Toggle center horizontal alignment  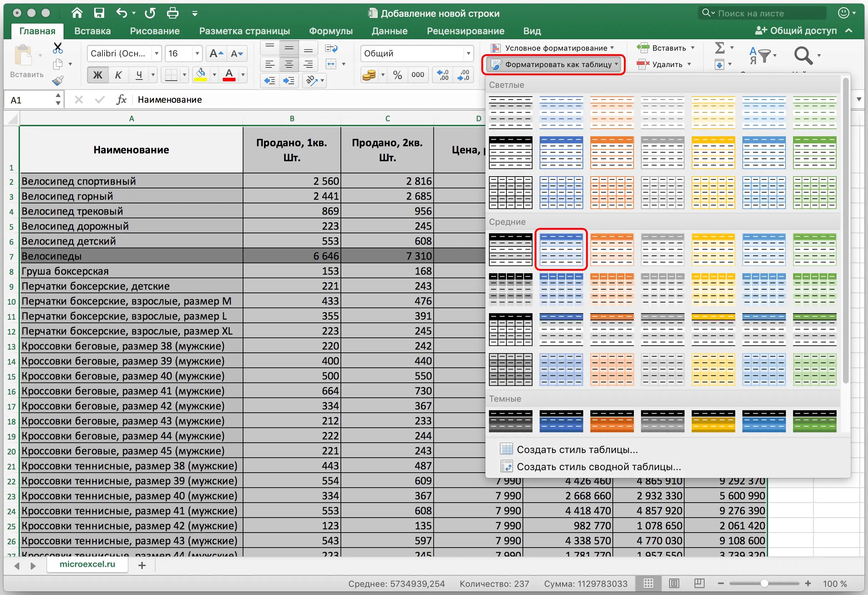tap(289, 65)
